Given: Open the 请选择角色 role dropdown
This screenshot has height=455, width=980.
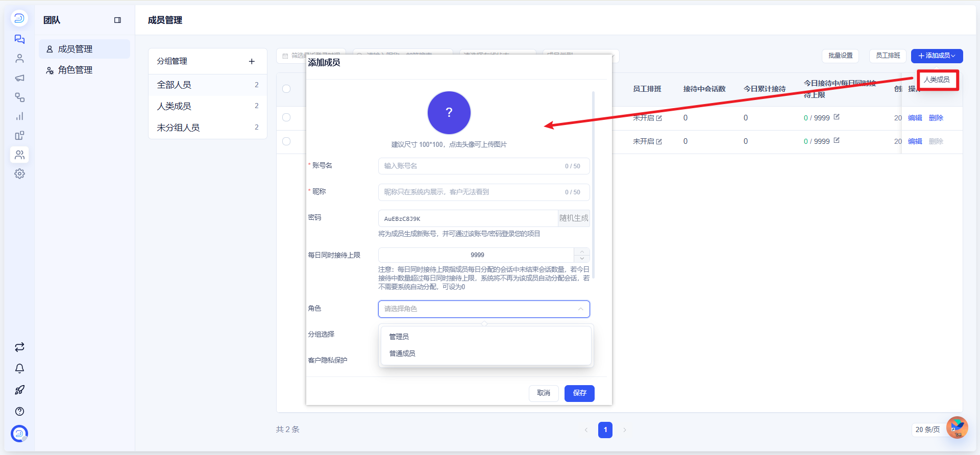Looking at the screenshot, I should click(484, 309).
